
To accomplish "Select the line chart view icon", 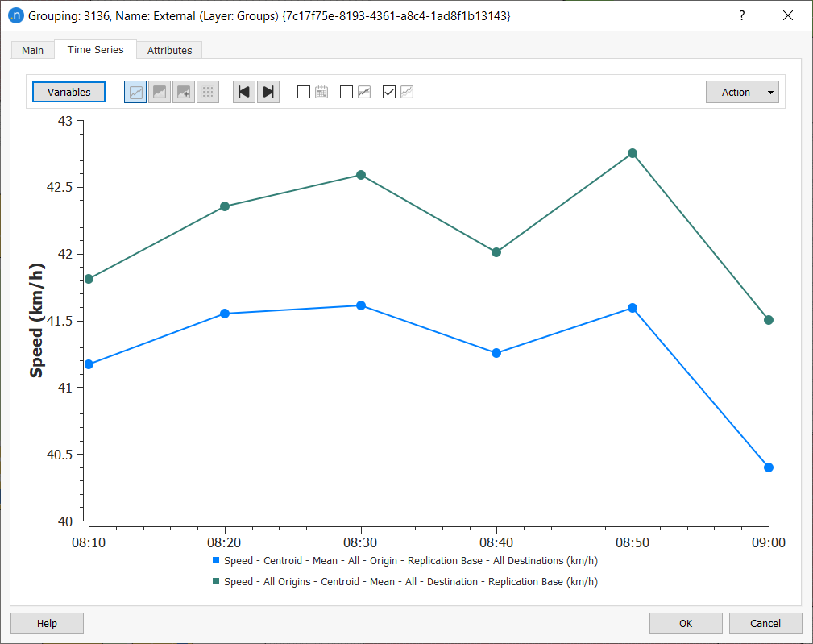I will click(135, 92).
